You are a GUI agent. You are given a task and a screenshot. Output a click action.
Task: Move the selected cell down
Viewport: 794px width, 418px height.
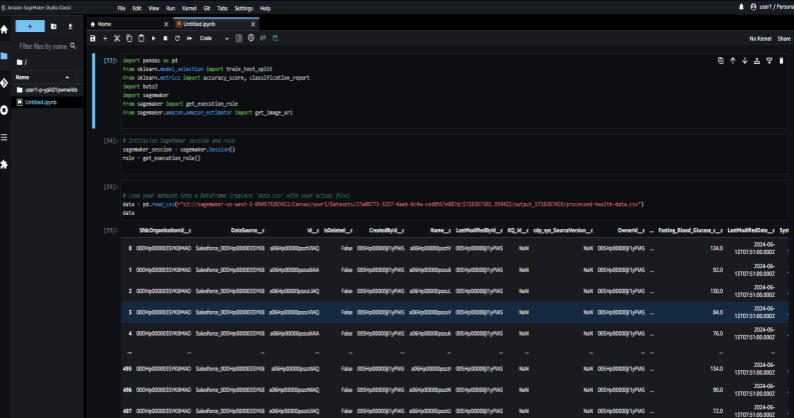pyautogui.click(x=745, y=61)
